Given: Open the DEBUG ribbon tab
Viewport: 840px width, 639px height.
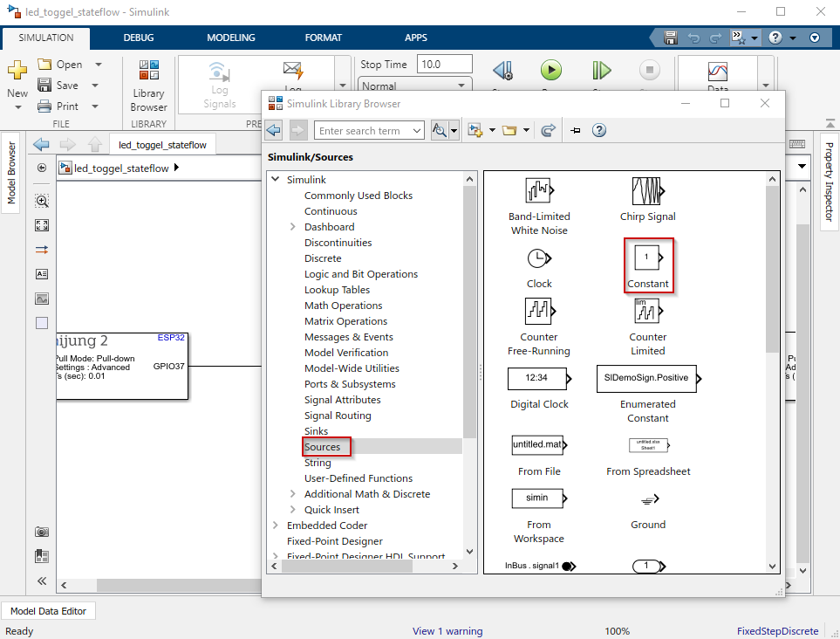Looking at the screenshot, I should point(139,38).
